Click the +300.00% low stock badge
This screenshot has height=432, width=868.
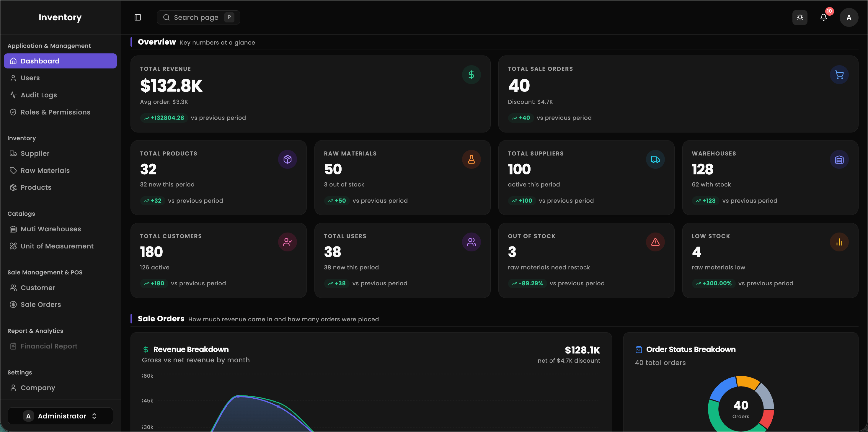[713, 283]
